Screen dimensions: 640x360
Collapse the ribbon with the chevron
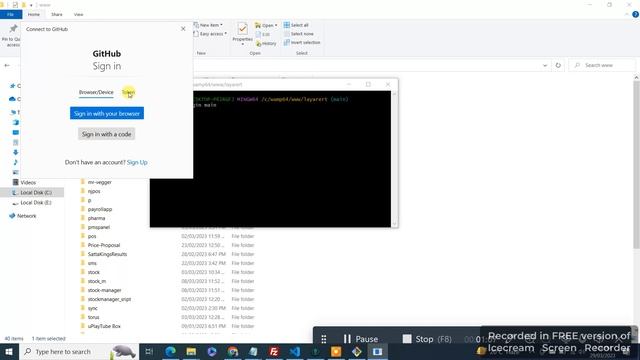click(627, 14)
